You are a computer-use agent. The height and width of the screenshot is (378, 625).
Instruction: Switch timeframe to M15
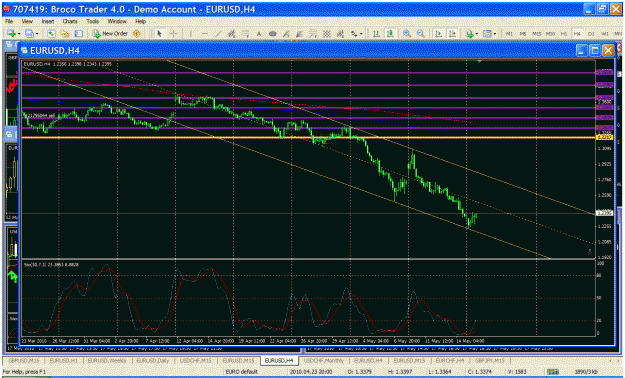537,34
